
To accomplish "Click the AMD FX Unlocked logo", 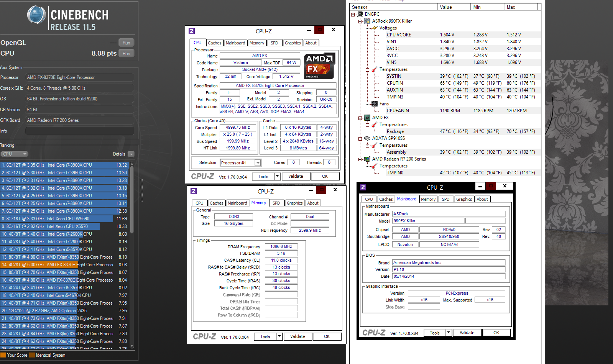I will click(x=320, y=66).
